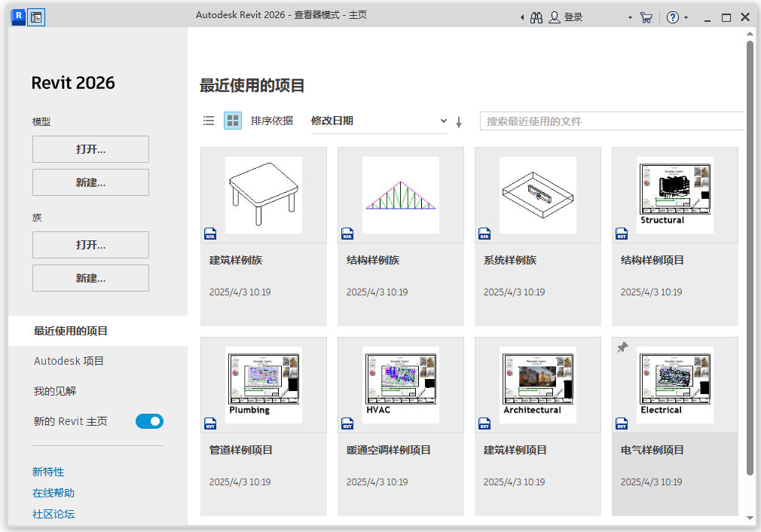Click the home screen toggle beside Revit icon
761x532 pixels.
pos(35,17)
